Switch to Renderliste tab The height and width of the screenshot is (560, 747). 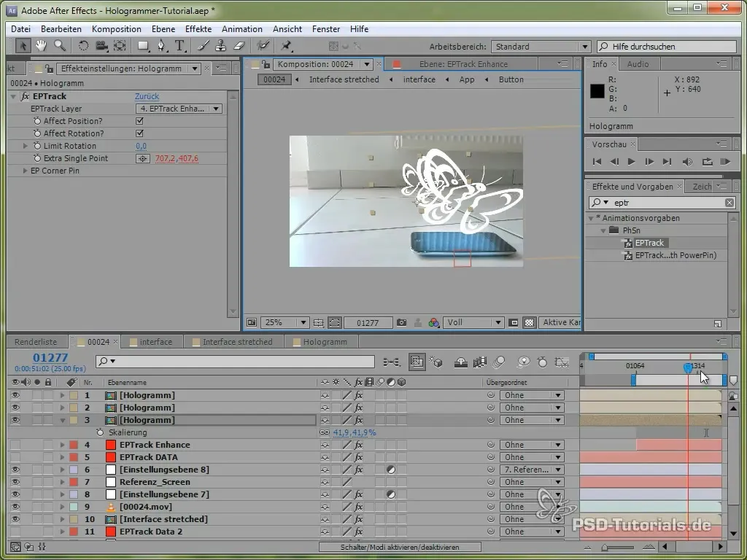(x=36, y=342)
